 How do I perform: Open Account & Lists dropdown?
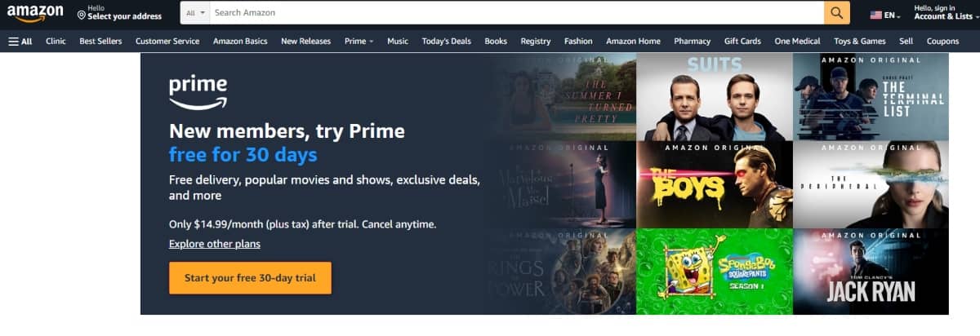tap(942, 13)
